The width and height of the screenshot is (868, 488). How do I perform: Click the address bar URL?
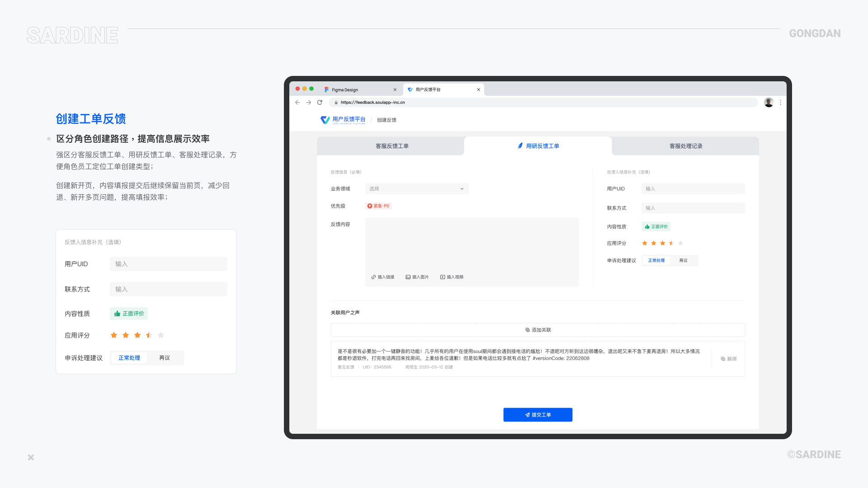[373, 103]
